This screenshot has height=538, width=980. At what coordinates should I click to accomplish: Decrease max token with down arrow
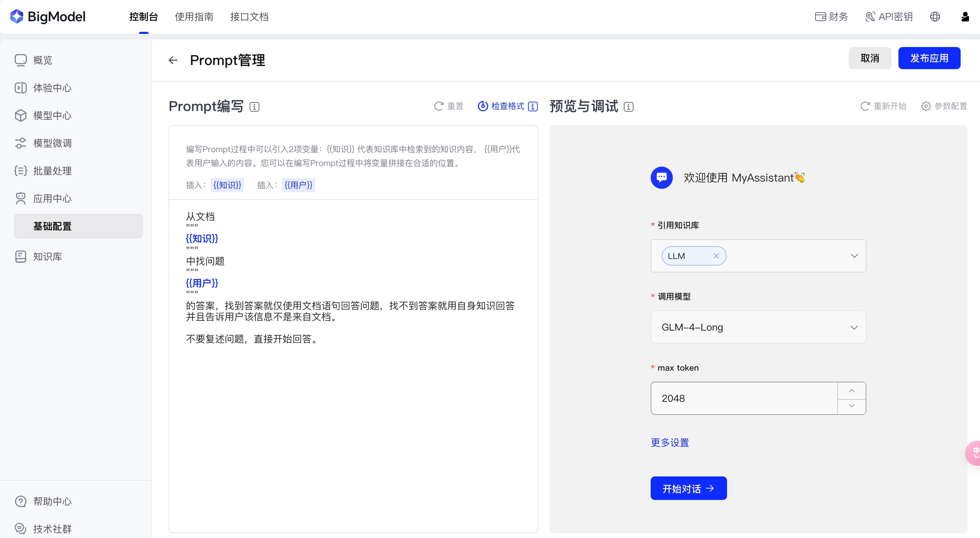coord(851,406)
